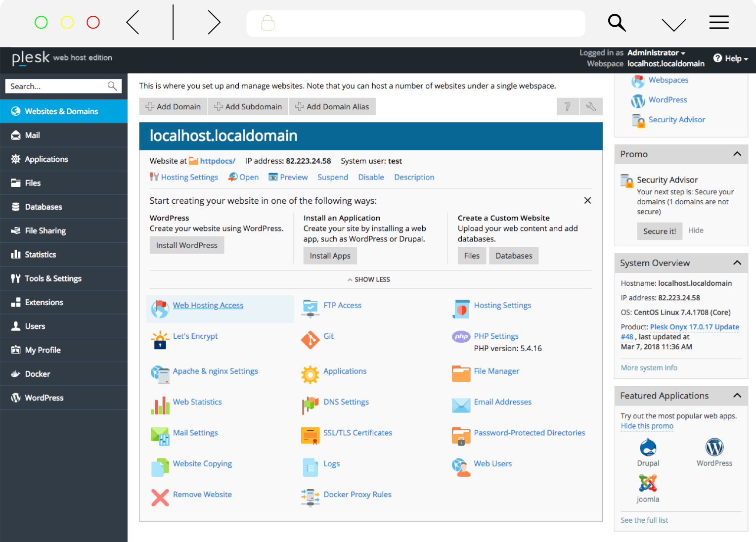This screenshot has height=542, width=756.
Task: Click Install WordPress button
Action: [187, 245]
